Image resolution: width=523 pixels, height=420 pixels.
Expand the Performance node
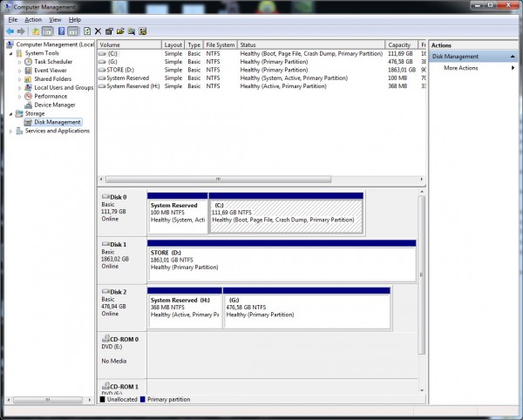pos(20,97)
